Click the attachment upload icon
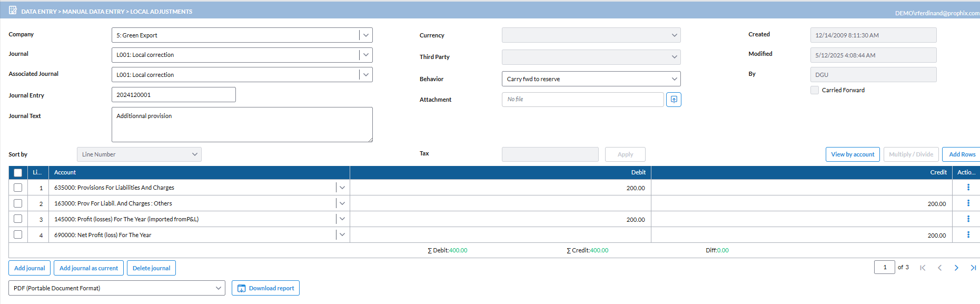 (x=674, y=100)
